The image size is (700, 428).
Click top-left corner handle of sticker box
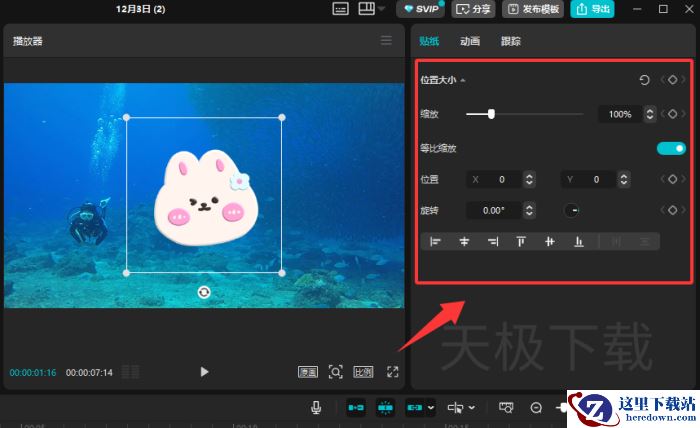point(126,117)
